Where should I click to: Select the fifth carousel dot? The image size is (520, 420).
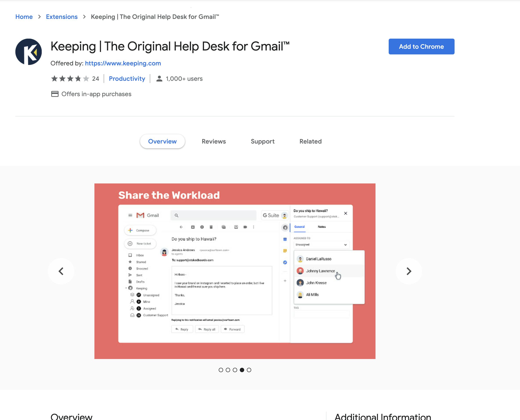249,370
